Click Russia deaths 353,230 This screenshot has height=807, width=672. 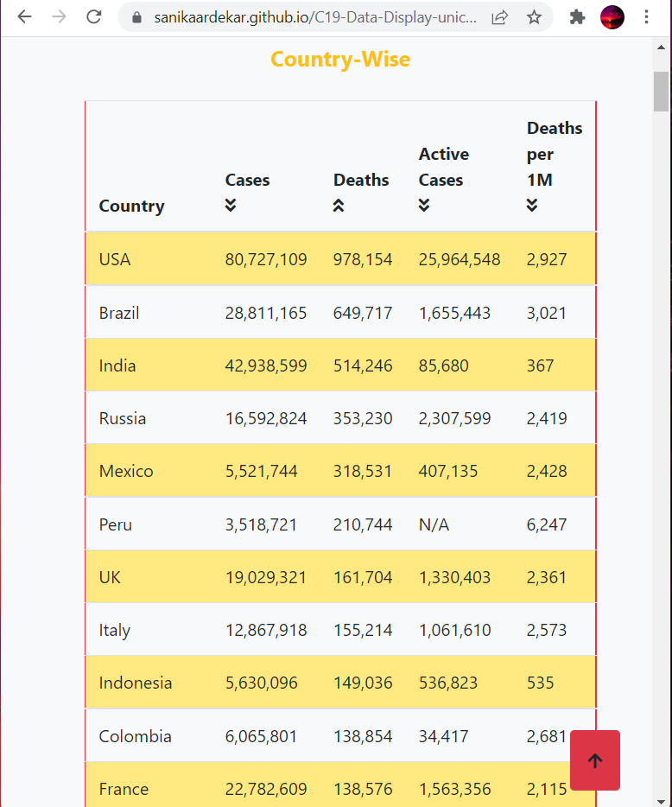tap(363, 418)
